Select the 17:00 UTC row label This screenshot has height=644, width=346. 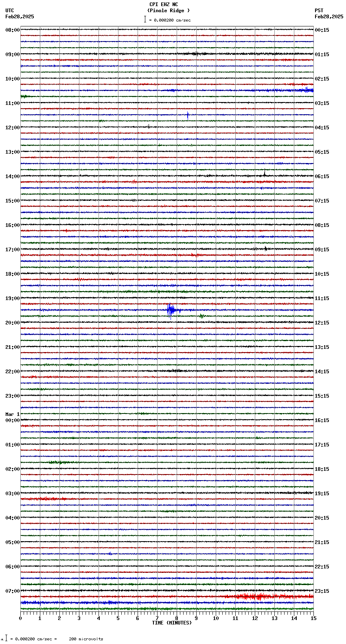point(13,250)
